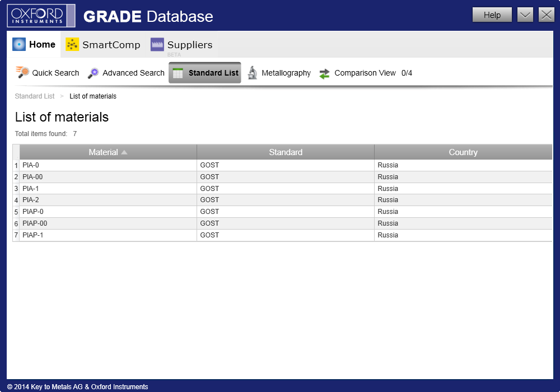Go back to Standard List breadcrumb

35,96
